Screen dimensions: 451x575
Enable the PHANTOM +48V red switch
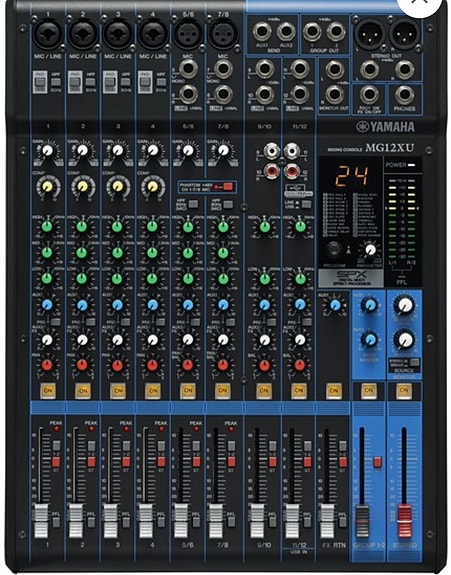(x=228, y=187)
